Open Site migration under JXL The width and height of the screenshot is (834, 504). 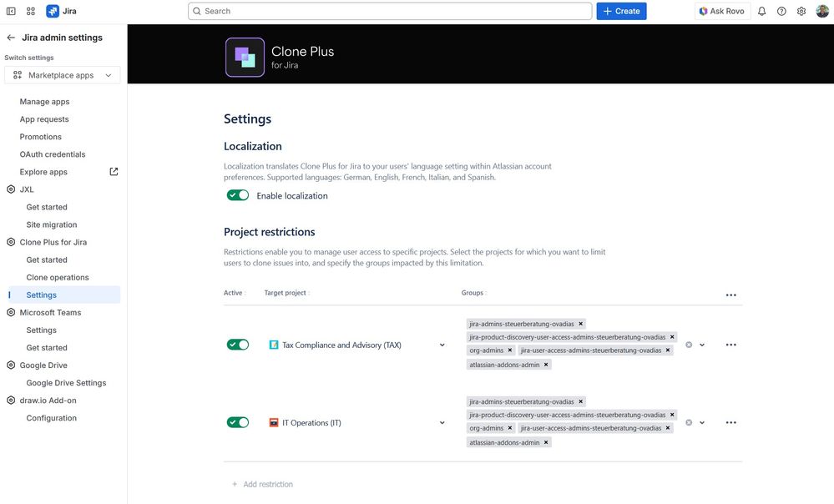click(x=52, y=225)
